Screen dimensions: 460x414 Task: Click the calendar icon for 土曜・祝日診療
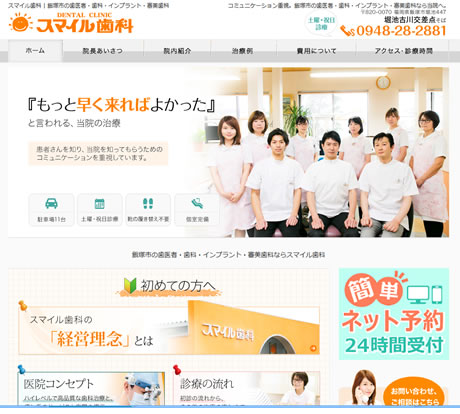[x=100, y=203]
